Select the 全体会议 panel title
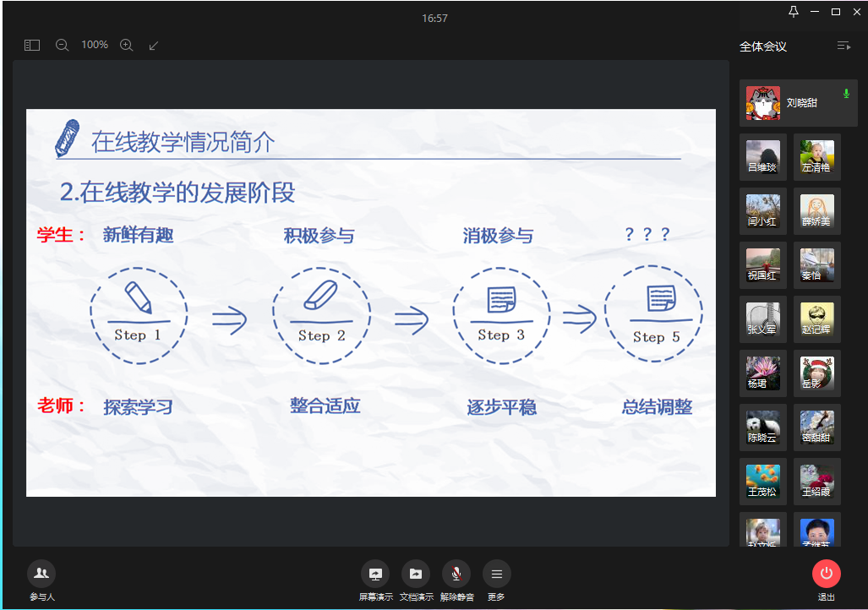The width and height of the screenshot is (868, 610). pos(763,47)
